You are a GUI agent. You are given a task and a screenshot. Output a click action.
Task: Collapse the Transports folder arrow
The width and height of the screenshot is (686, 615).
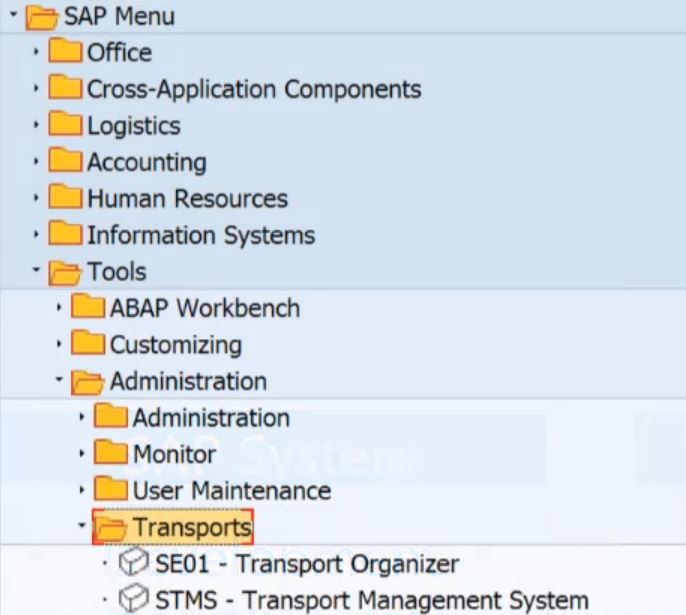pos(81,525)
